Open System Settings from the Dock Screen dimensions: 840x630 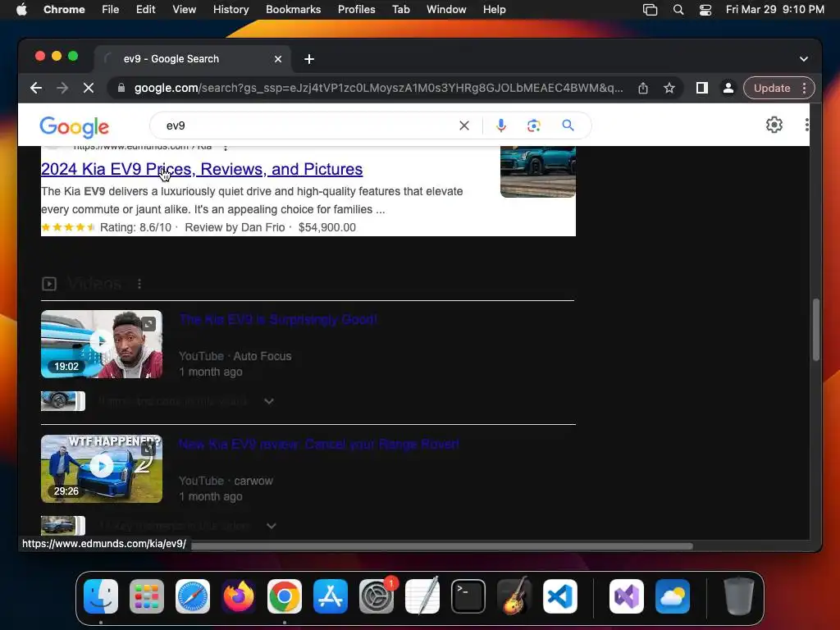tap(377, 596)
